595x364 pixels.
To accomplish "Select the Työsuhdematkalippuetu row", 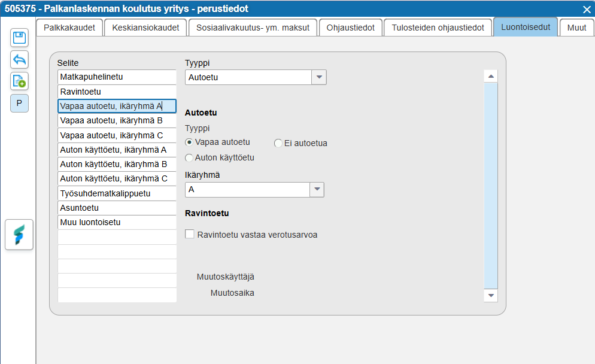I will (117, 193).
